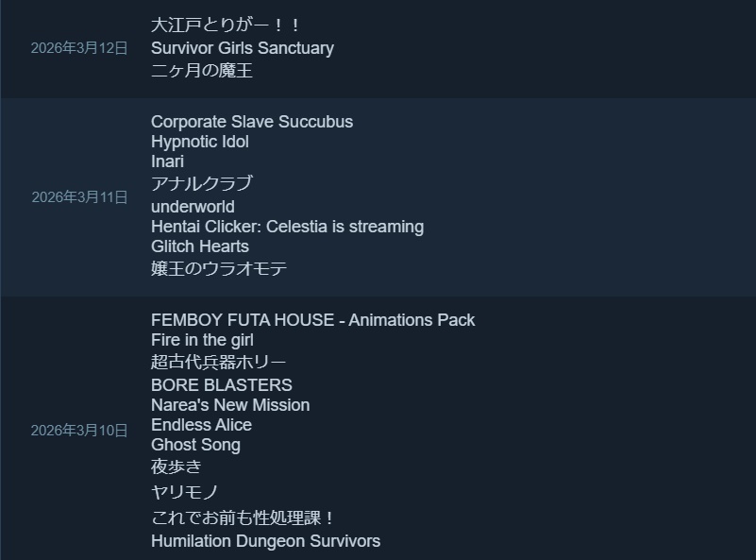Open the Fire in the girl link
This screenshot has width=756, height=560.
202,340
